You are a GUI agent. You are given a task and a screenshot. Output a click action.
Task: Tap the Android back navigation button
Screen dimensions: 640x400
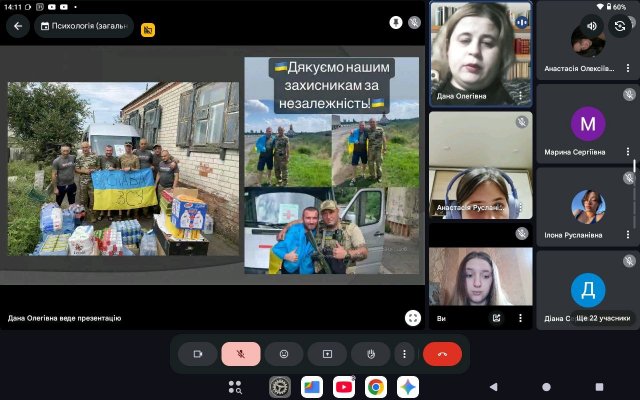pos(494,387)
